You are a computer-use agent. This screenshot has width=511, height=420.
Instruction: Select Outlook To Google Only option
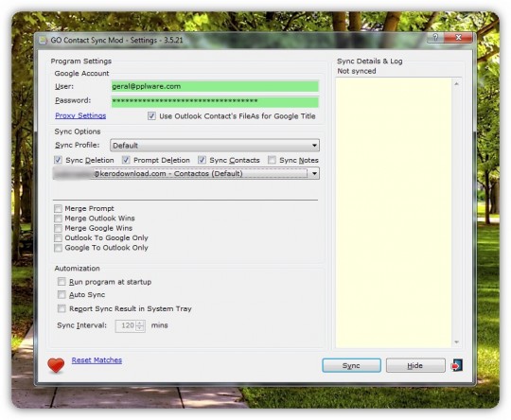(58, 237)
